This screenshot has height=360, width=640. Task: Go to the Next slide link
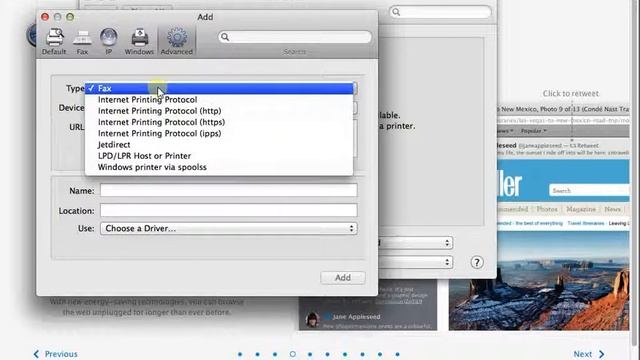[589, 354]
